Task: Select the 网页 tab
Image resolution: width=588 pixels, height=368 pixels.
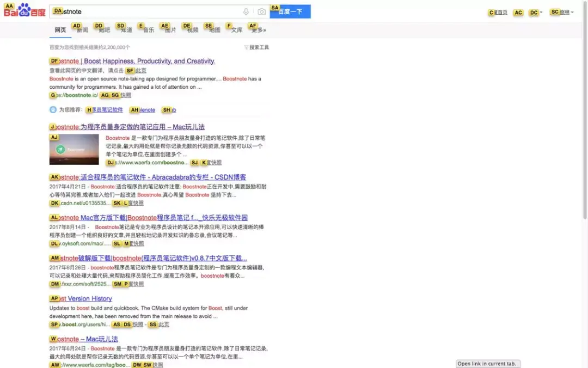Action: click(60, 30)
